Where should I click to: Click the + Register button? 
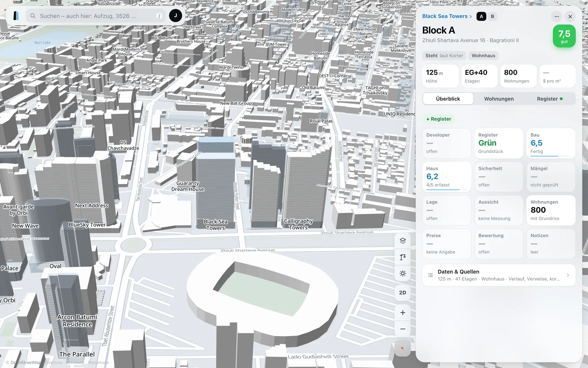[439, 119]
